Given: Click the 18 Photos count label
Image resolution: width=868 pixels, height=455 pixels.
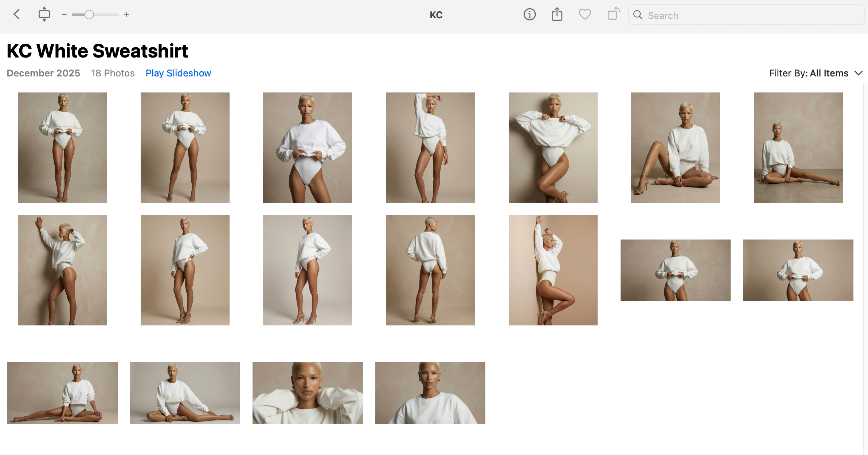Looking at the screenshot, I should (x=113, y=73).
